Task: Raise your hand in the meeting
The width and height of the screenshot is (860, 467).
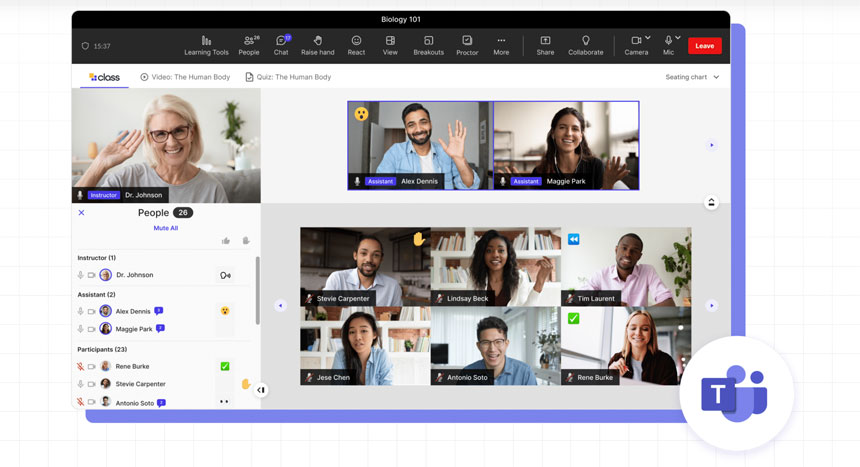Action: [x=317, y=45]
